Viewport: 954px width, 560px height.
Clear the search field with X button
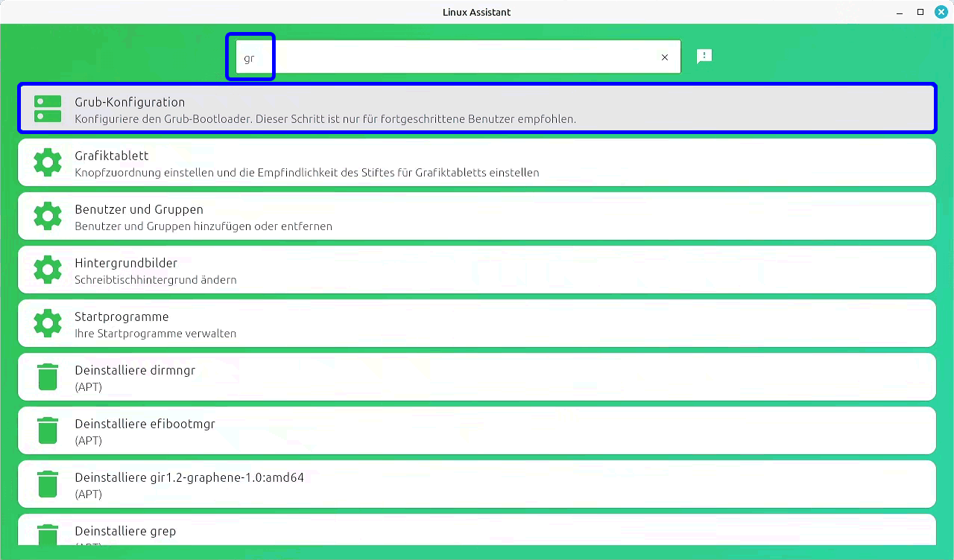point(665,57)
